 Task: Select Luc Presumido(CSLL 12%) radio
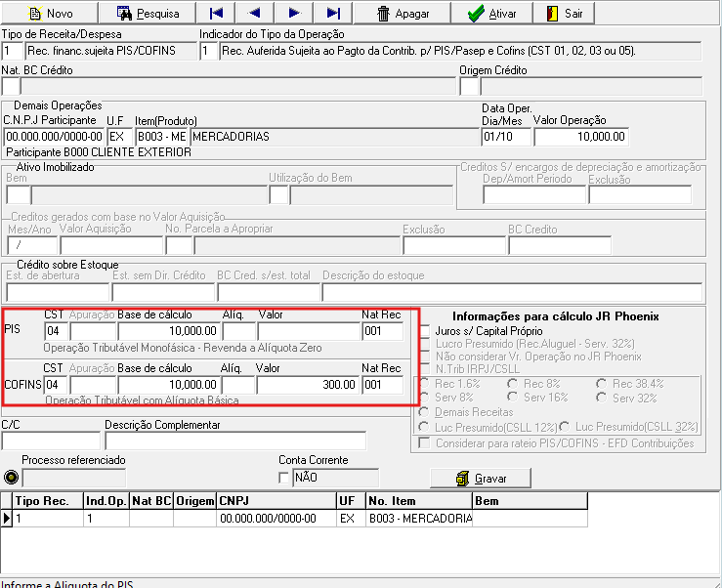(x=424, y=427)
